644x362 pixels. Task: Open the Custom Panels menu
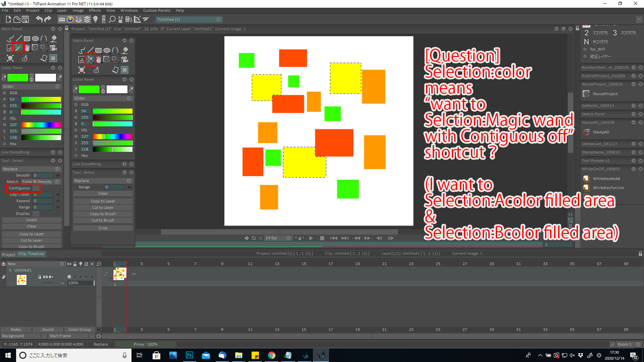click(157, 10)
